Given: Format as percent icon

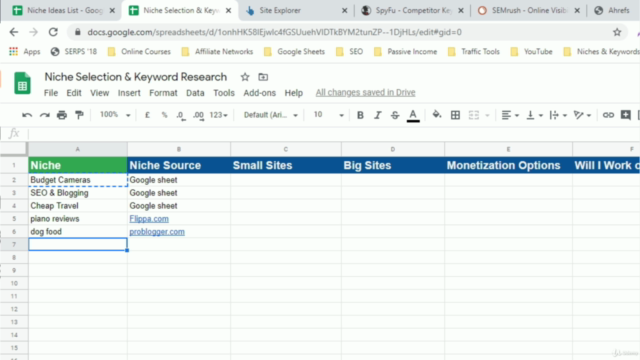Looking at the screenshot, I should [x=164, y=115].
